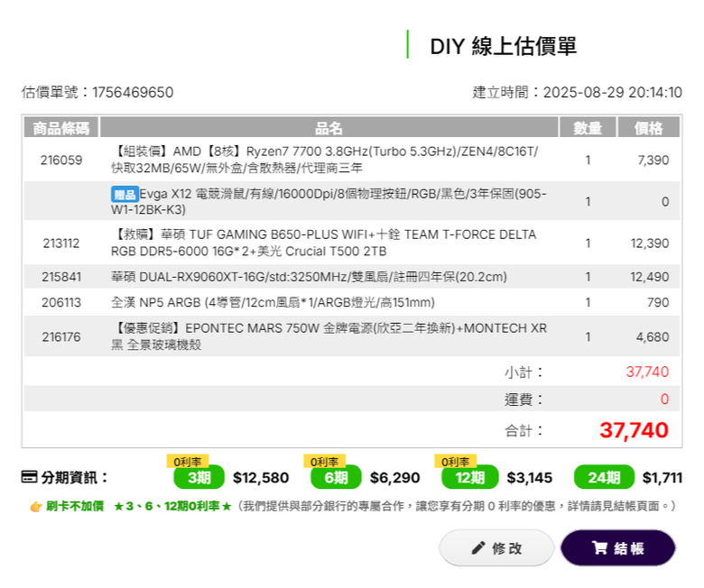Click the red 運費 value 0
Viewport: 704px width, 588px height.
664,399
